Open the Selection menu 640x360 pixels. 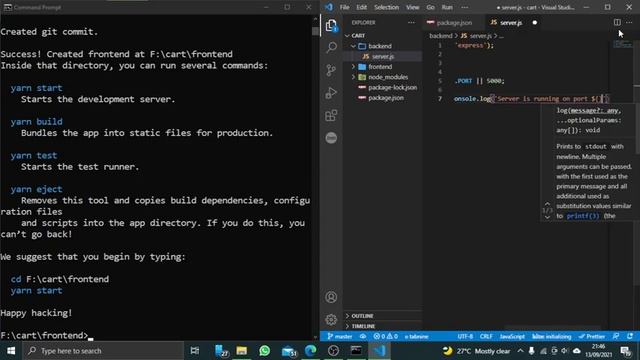pos(386,7)
